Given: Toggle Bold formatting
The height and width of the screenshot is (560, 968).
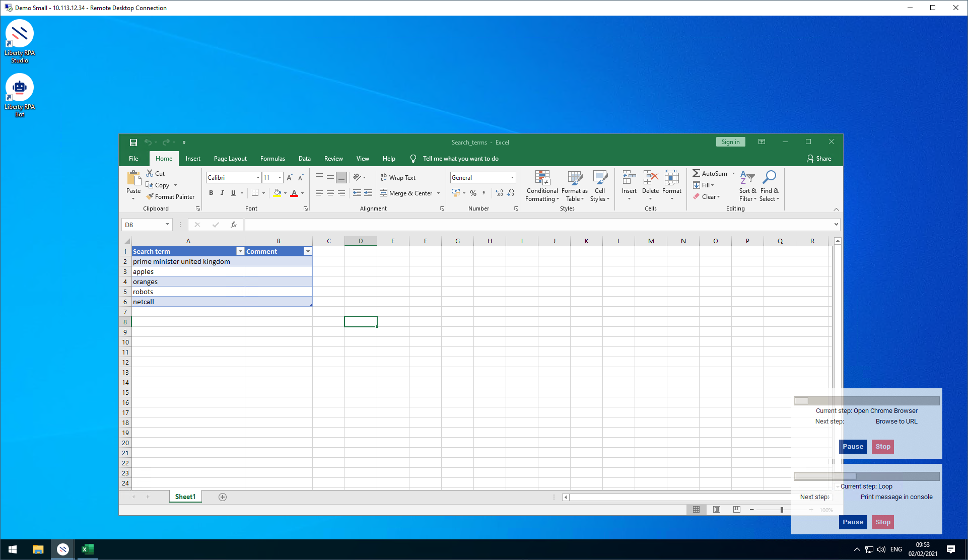Looking at the screenshot, I should click(211, 193).
